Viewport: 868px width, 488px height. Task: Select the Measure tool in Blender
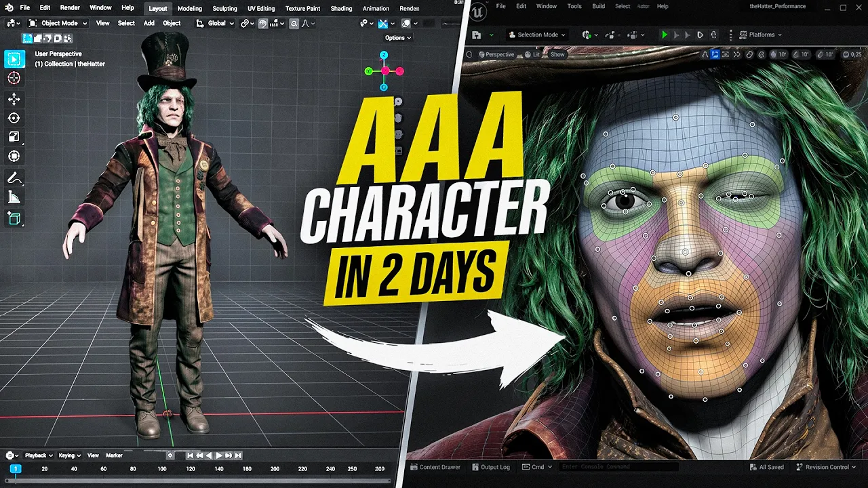click(14, 197)
